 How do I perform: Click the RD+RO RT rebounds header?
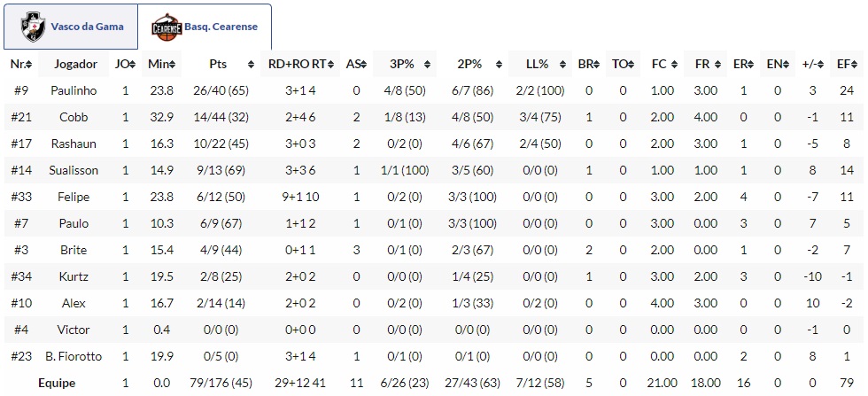pos(300,65)
